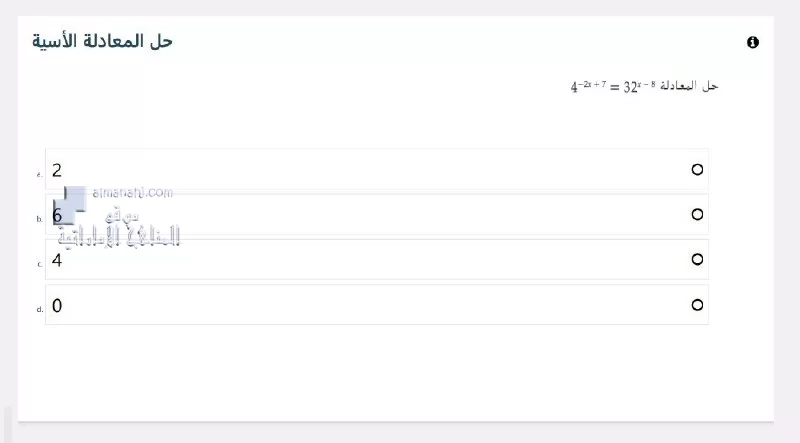Open the question info icon

tap(753, 42)
